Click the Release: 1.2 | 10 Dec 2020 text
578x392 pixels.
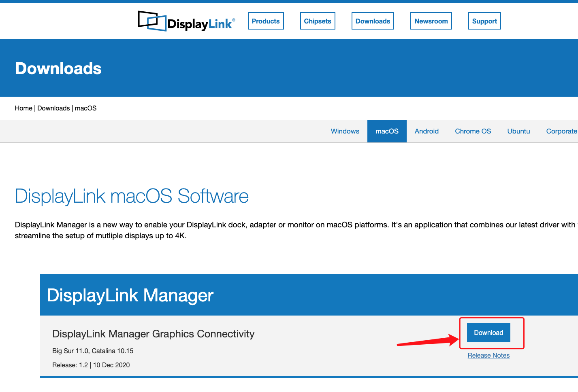coord(91,365)
